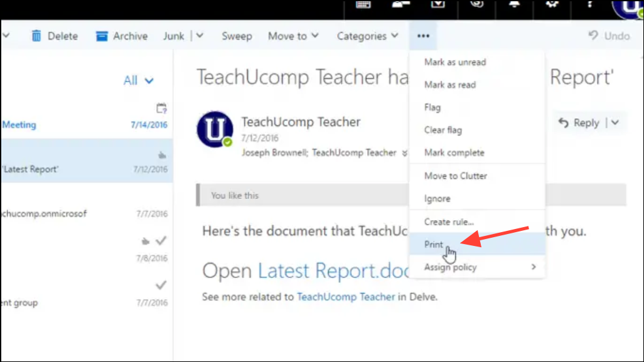Viewport: 644px width, 362px height.
Task: Click the Sweep button
Action: (x=237, y=36)
